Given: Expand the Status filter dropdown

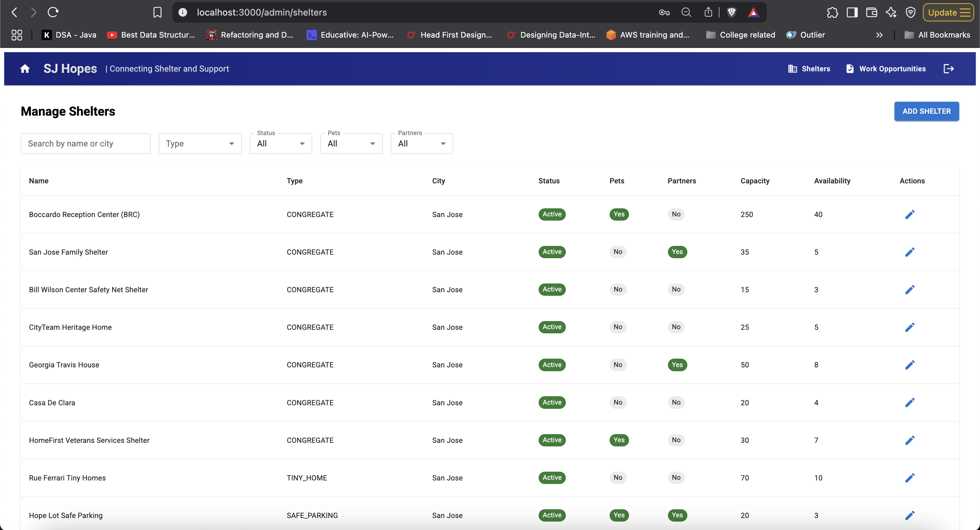Looking at the screenshot, I should pos(281,144).
